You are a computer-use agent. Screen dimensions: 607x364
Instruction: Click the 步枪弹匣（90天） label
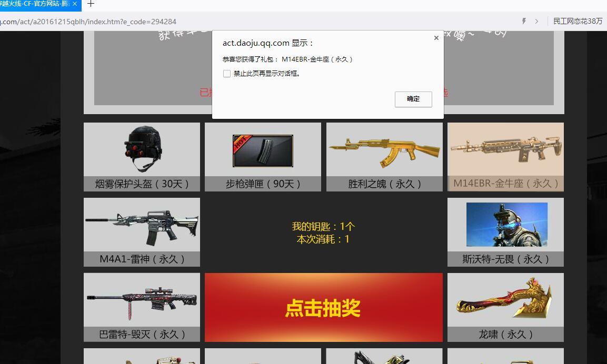point(263,184)
